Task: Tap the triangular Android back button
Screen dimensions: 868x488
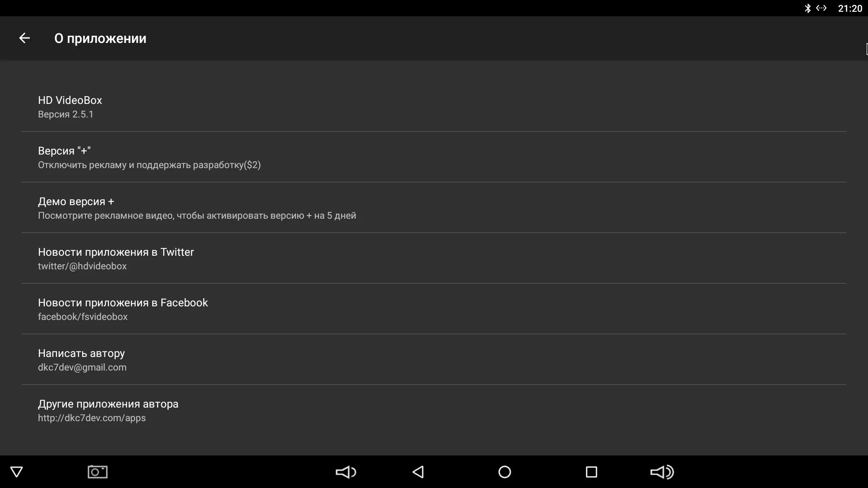Action: pos(418,472)
